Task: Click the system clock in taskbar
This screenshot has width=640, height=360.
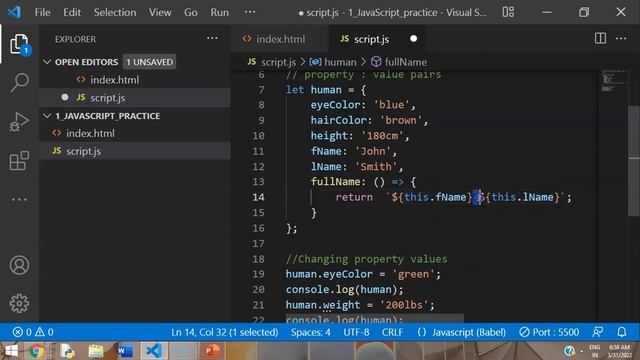Action: (x=619, y=351)
